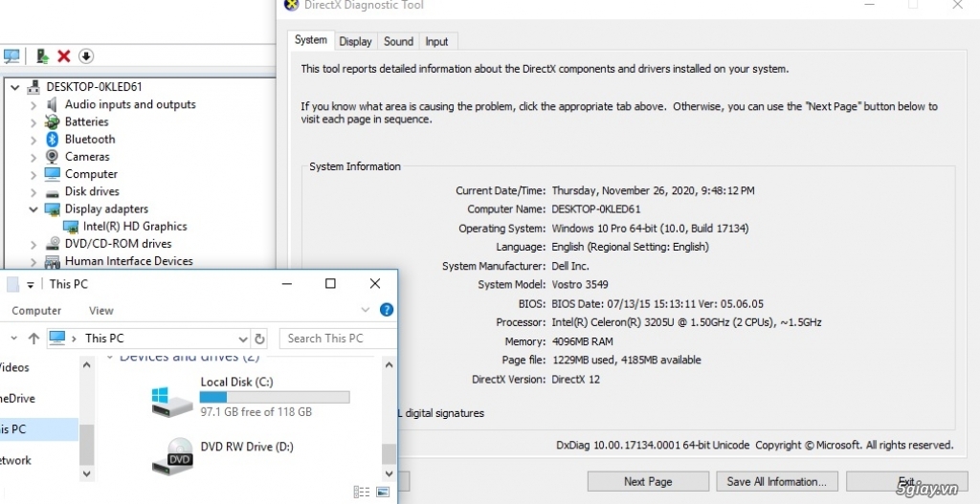Screen dimensions: 980x504
Task: Click the ribbon expand chevron in This PC
Action: pos(366,309)
